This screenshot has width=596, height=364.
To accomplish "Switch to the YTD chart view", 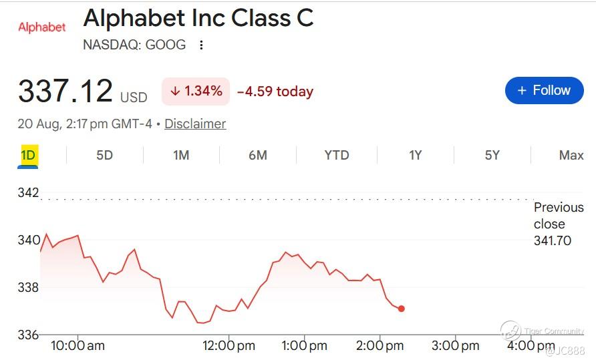I will (336, 156).
